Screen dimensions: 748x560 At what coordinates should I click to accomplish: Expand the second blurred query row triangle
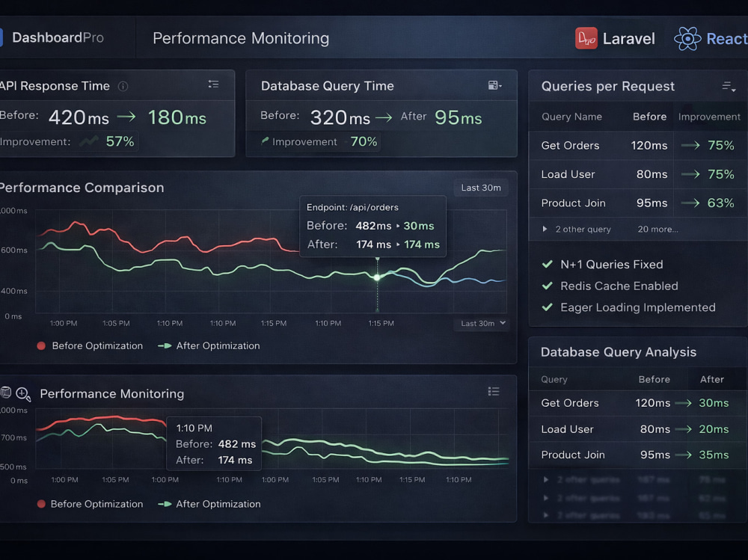coord(546,498)
